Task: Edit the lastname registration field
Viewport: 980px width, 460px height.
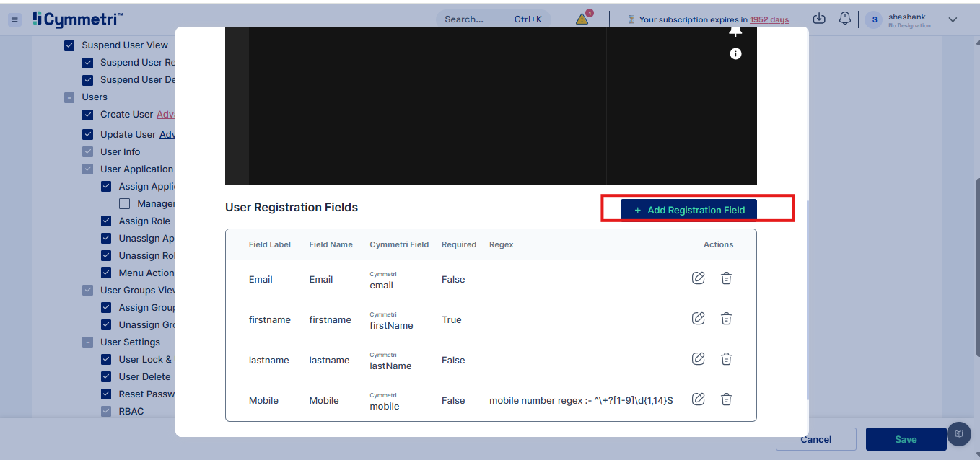Action: pos(698,359)
